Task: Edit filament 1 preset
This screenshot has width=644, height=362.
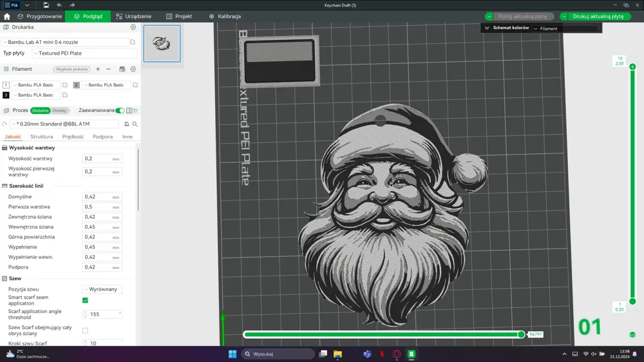Action: 65,85
